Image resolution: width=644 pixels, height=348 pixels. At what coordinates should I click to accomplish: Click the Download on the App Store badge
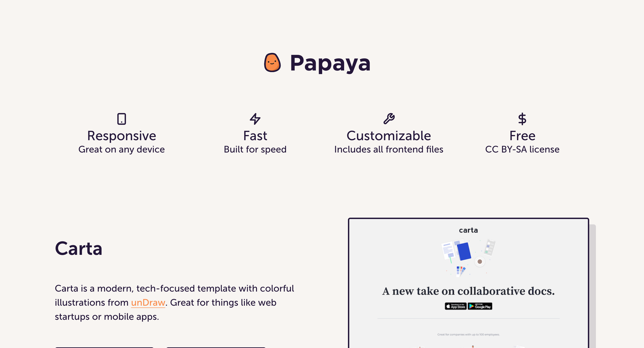point(455,306)
